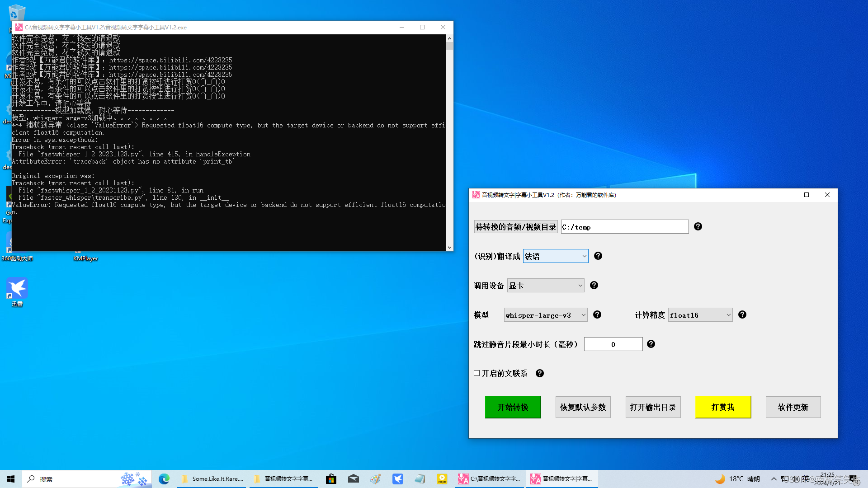Click the yellow 打赏我 button
The width and height of the screenshot is (868, 488).
(x=722, y=407)
